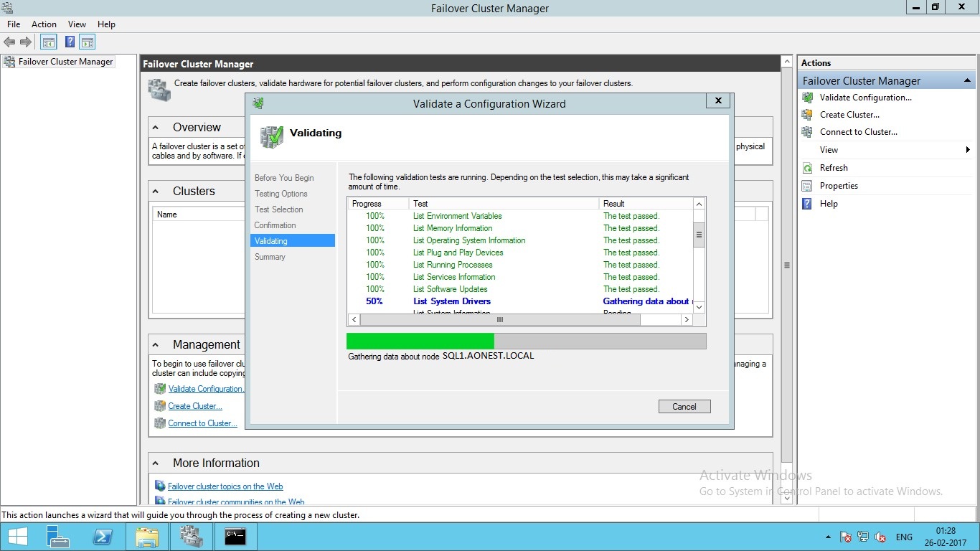This screenshot has height=551, width=980.
Task: Collapse the Management section
Action: [x=156, y=344]
